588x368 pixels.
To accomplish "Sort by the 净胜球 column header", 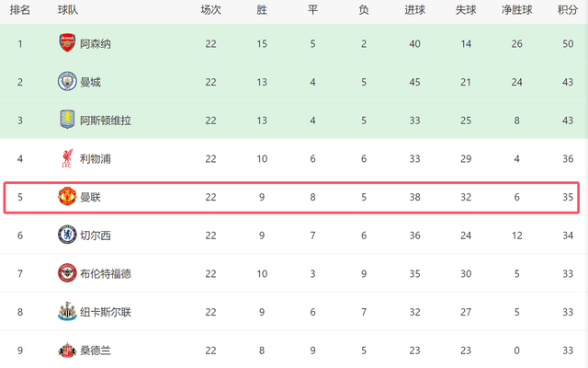I will coord(517,10).
